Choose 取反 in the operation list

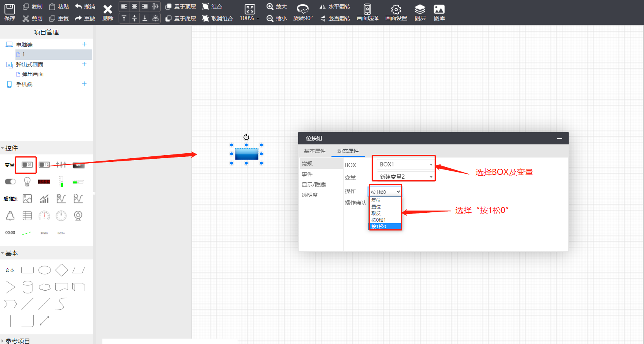click(386, 213)
